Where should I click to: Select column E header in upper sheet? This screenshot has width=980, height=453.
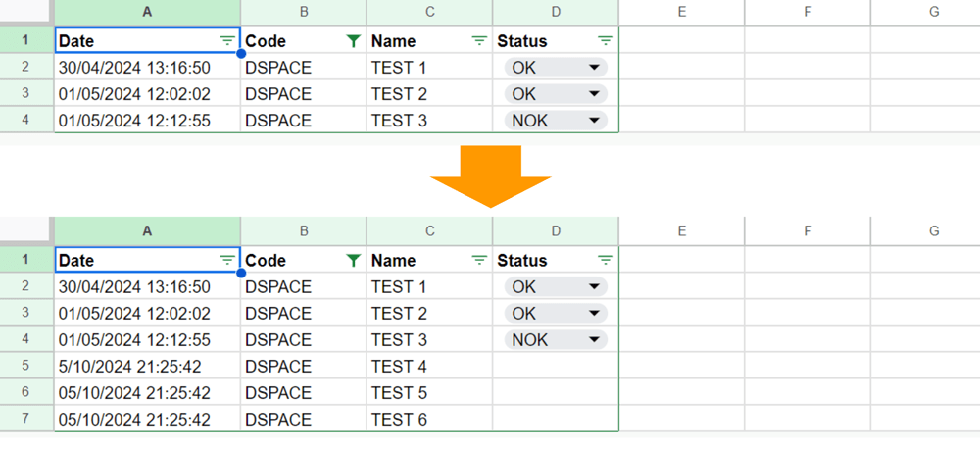pos(681,12)
